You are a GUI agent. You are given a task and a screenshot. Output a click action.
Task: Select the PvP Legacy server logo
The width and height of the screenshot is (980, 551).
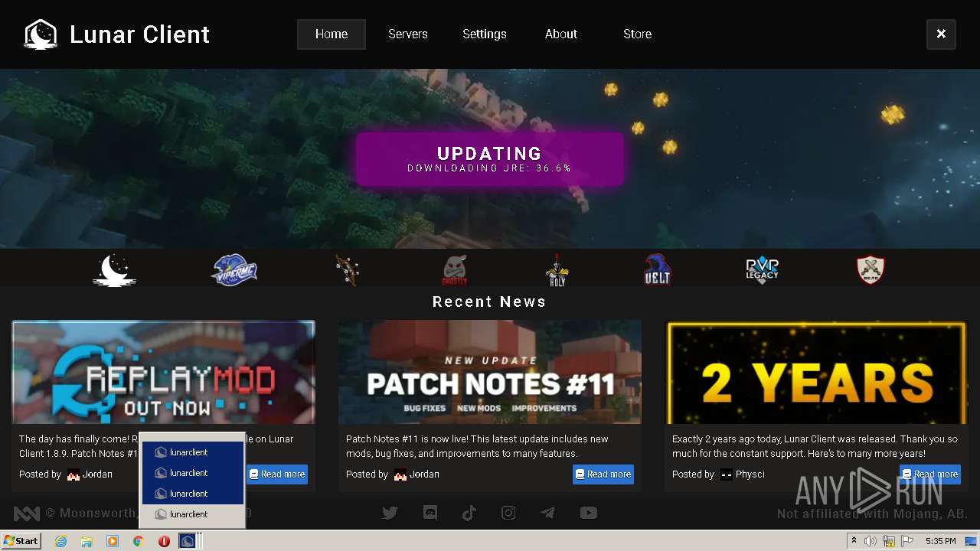click(762, 270)
